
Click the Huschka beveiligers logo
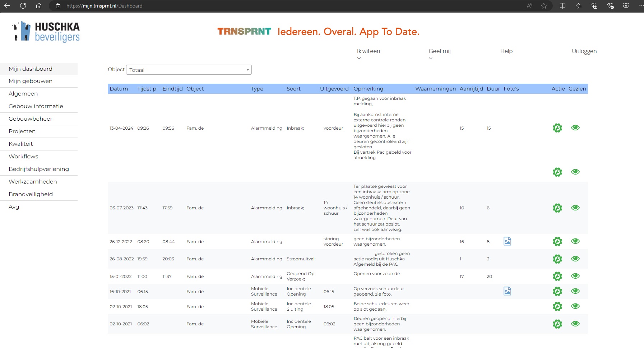[46, 32]
